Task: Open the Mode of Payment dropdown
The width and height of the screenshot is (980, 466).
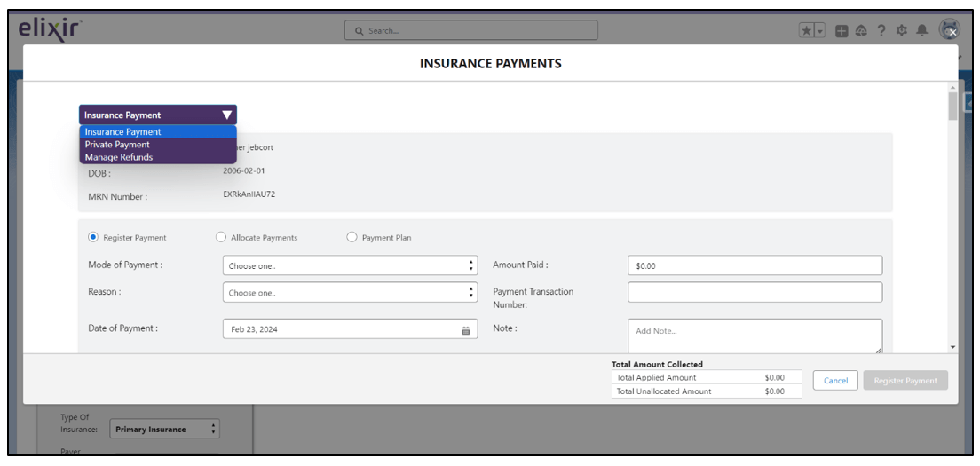Action: click(x=350, y=265)
